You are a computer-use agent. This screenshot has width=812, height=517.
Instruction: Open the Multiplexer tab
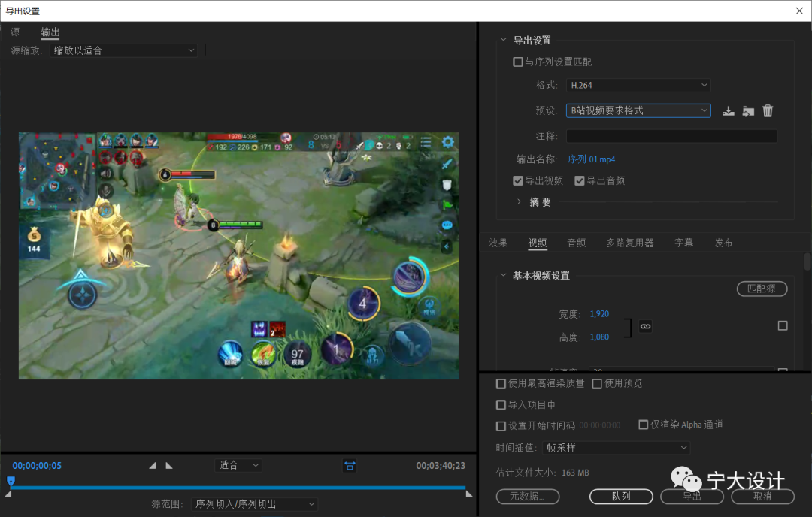[630, 243]
